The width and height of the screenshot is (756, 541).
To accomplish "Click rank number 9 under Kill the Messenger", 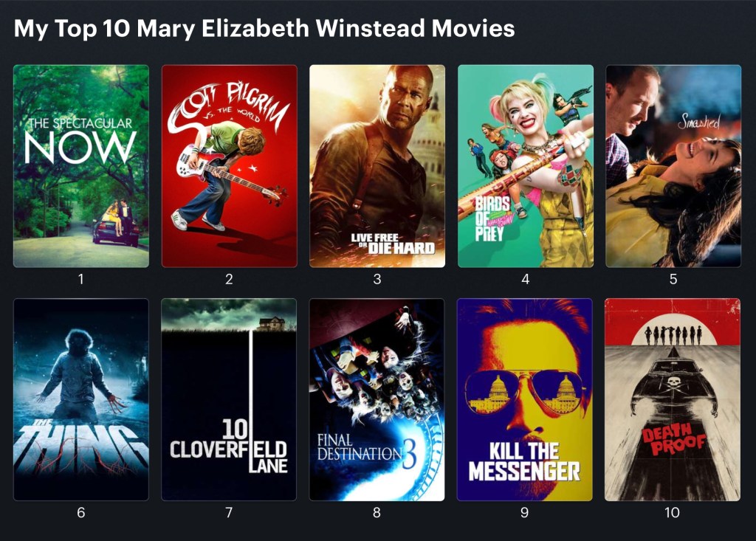I will point(525,512).
